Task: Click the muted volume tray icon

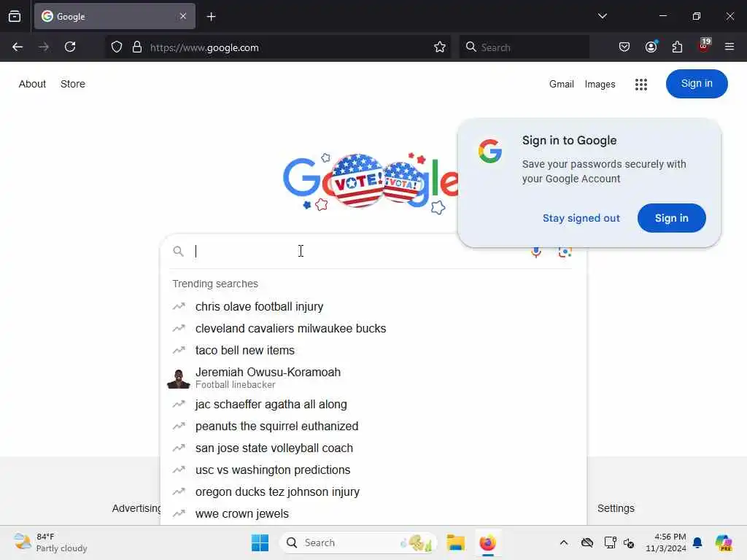Action: point(629,542)
